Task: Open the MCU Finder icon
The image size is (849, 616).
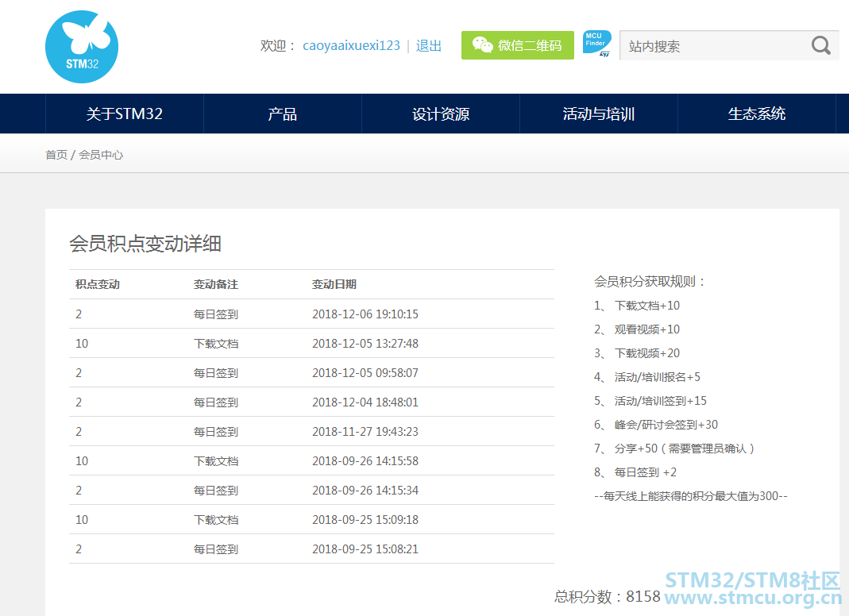Action: (596, 44)
